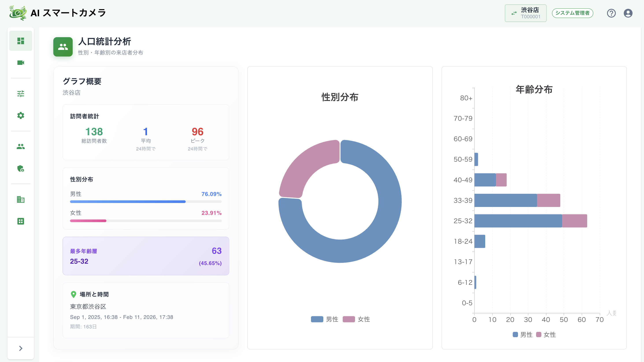
Task: Open the dashboard icon in sidebar
Action: (x=20, y=41)
